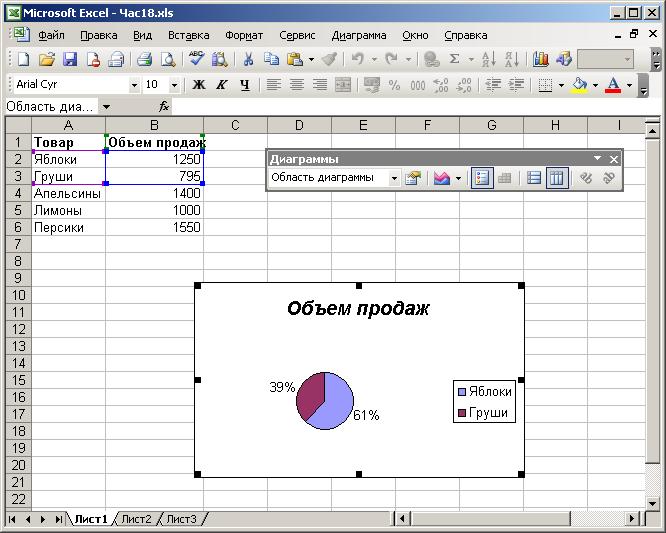Image resolution: width=666 pixels, height=533 pixels.
Task: Click the Increase decimal icon
Action: tap(441, 85)
